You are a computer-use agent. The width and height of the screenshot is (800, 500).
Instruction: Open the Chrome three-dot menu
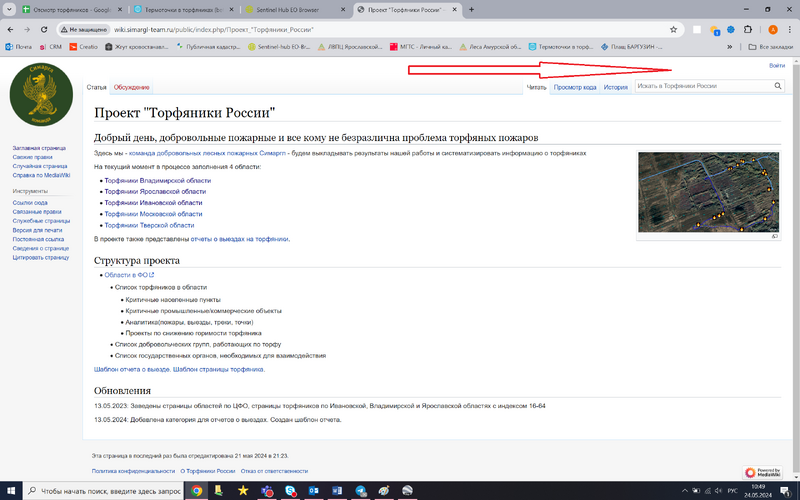tap(789, 30)
